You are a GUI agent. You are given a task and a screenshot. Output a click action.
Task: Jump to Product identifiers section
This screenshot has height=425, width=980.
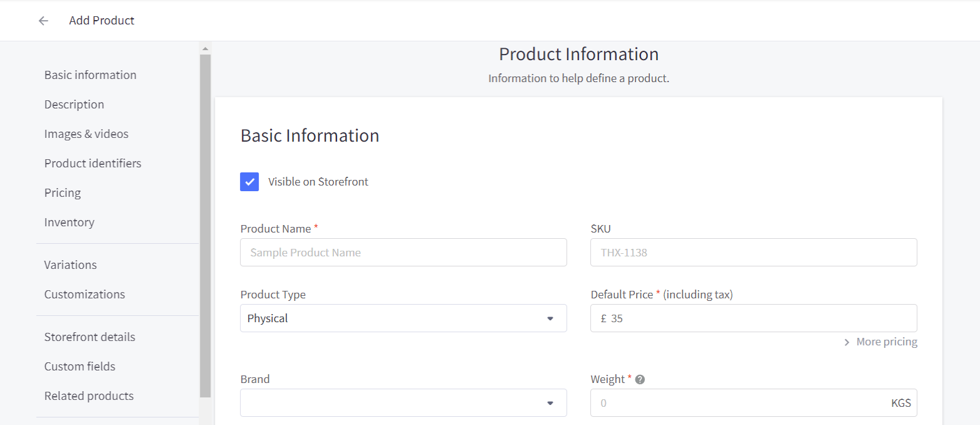[93, 164]
